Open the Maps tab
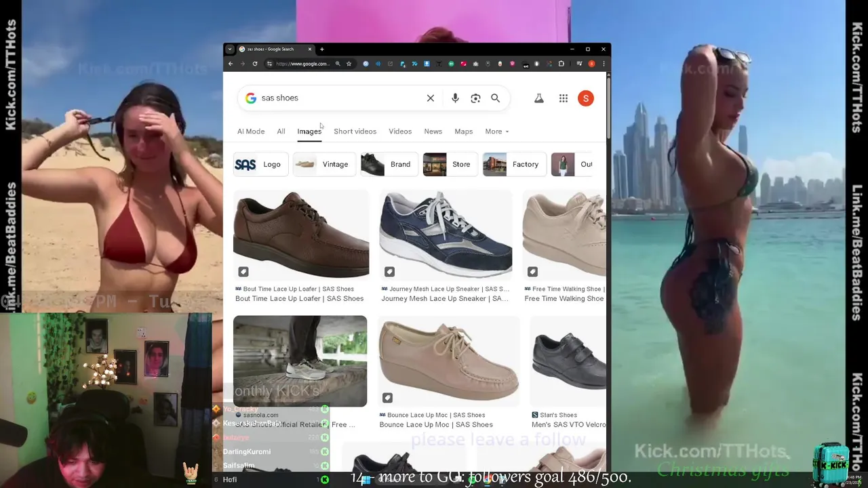 click(x=464, y=131)
